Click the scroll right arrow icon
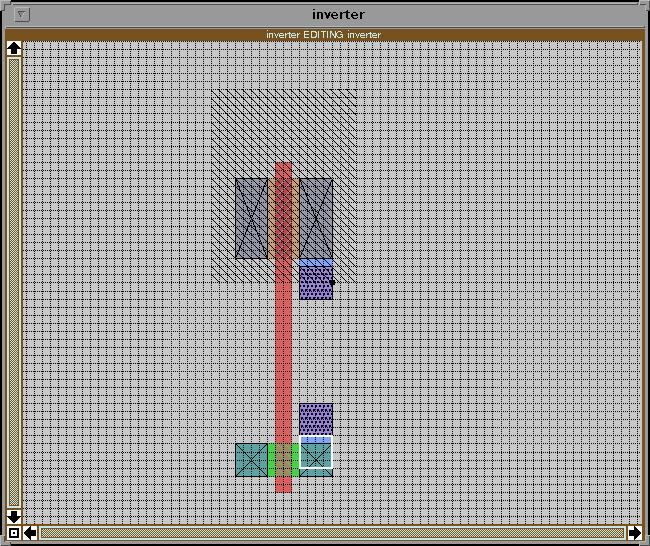The height and width of the screenshot is (546, 650). [634, 533]
